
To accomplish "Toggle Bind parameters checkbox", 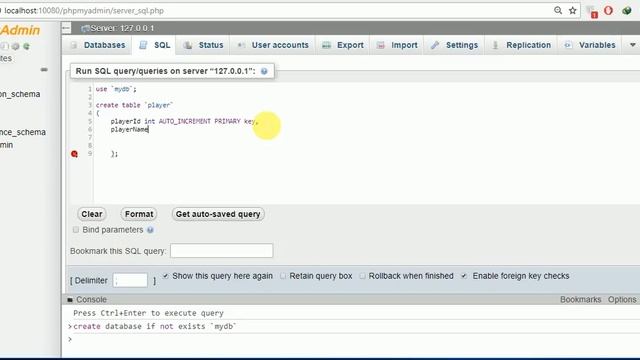I will tap(76, 230).
